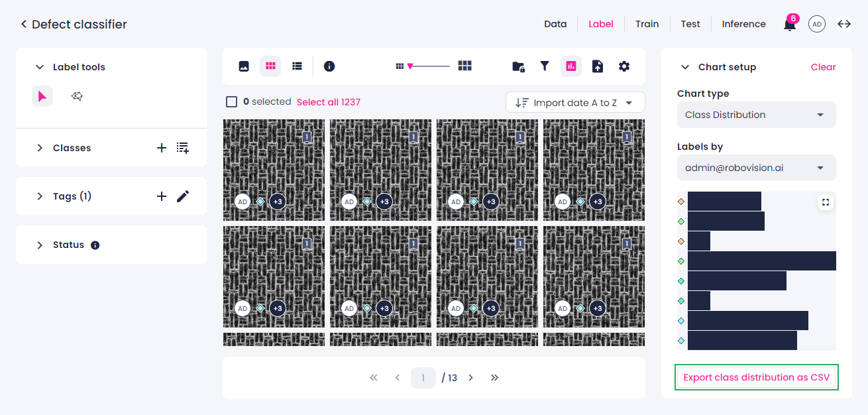Screen dimensions: 868x415
Task: Adjust the thumbnail size slider handle
Action: 410,66
